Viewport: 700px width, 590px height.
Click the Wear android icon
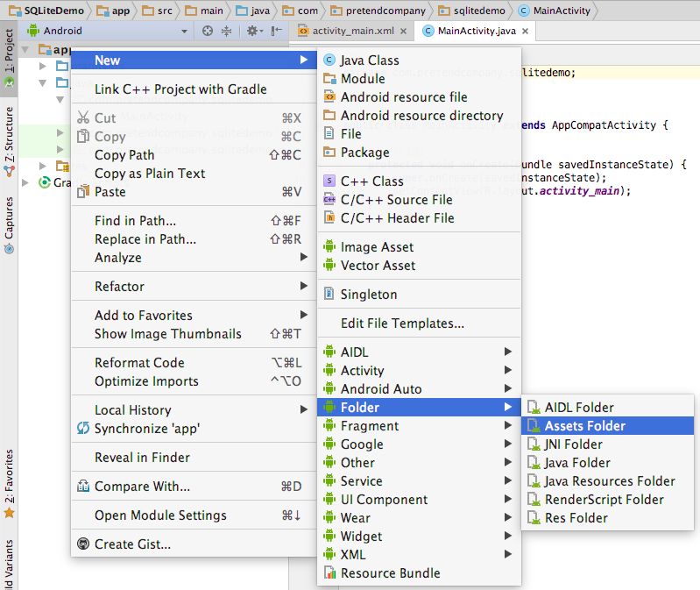(x=329, y=517)
